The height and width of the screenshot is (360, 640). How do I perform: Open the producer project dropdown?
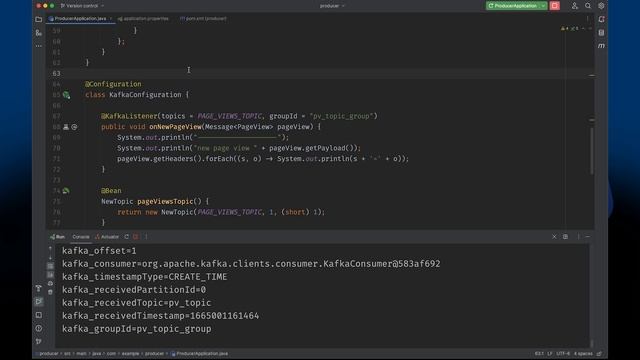pyautogui.click(x=332, y=6)
